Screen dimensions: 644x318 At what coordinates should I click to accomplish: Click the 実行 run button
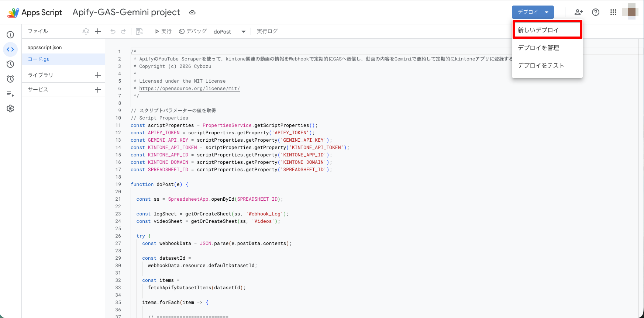click(163, 31)
